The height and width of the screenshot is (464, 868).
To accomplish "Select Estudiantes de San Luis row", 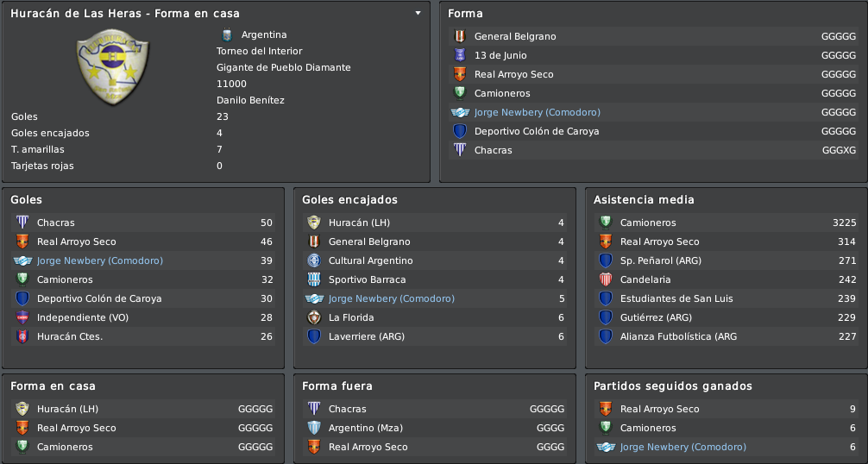I will click(726, 298).
